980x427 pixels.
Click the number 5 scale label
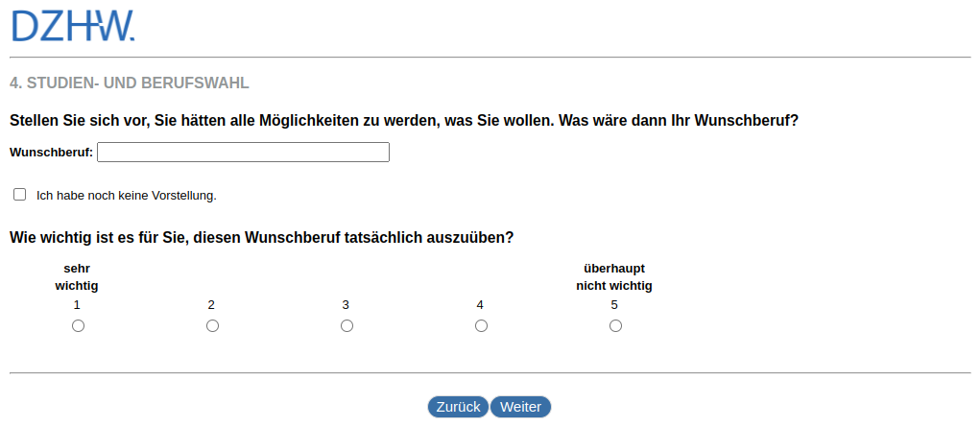tap(614, 305)
